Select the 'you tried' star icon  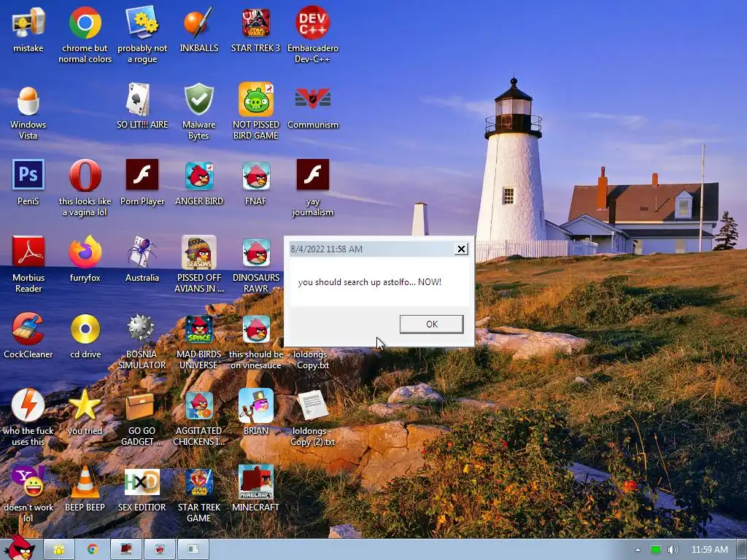tap(85, 405)
